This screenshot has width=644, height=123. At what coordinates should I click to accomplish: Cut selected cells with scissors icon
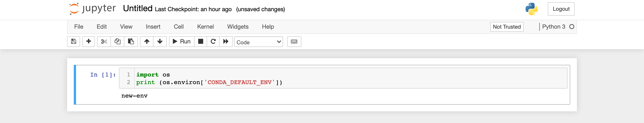(104, 42)
